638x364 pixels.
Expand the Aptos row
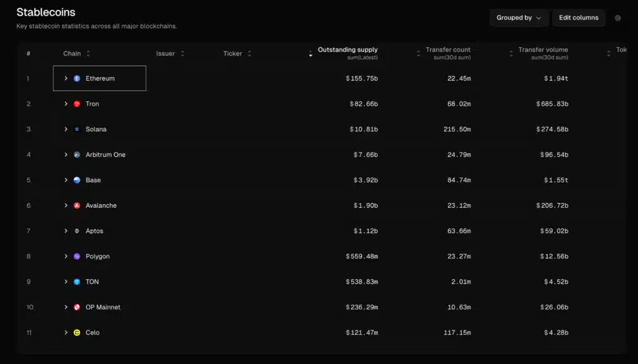66,230
